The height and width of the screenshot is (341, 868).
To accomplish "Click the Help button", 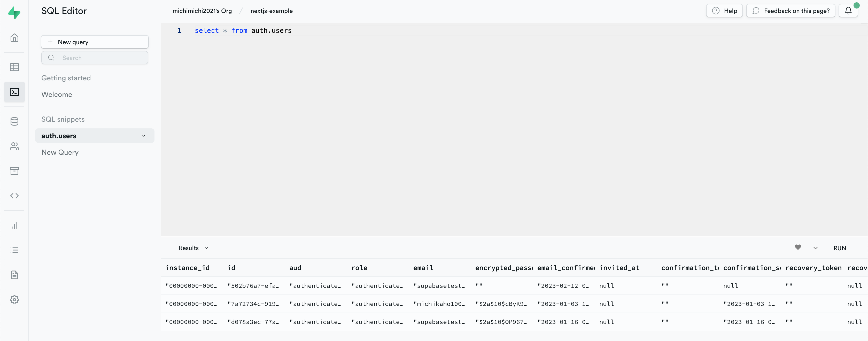I will (x=724, y=11).
